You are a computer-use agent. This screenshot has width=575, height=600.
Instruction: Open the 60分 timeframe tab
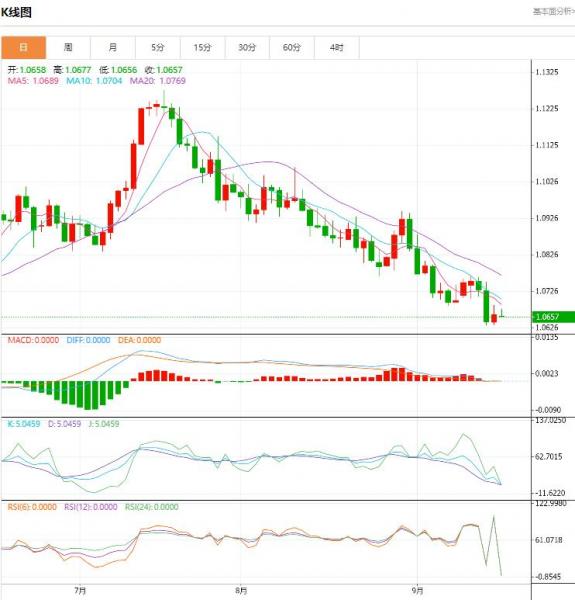(292, 47)
